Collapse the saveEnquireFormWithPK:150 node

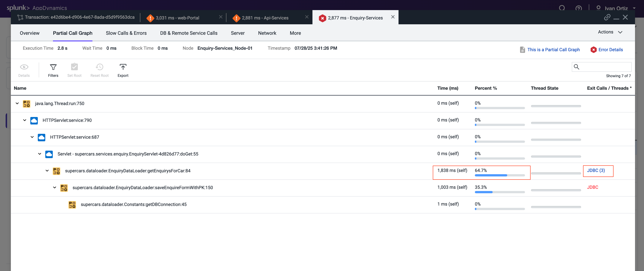(54, 188)
